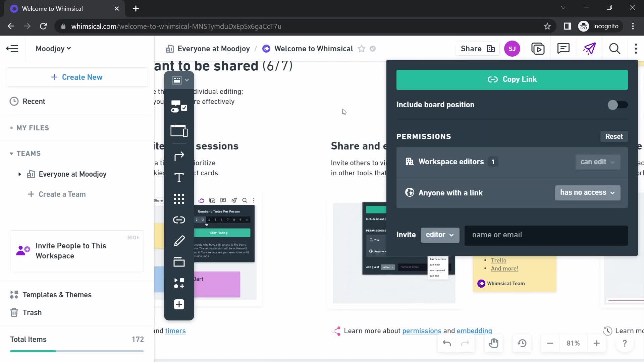Open the Play/Present mode
This screenshot has height=362, width=644.
538,49
